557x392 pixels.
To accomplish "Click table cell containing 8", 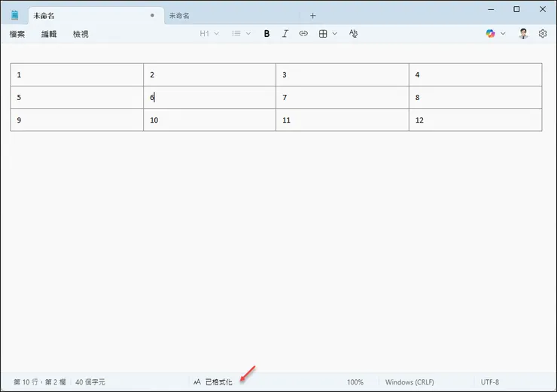I will coord(476,97).
